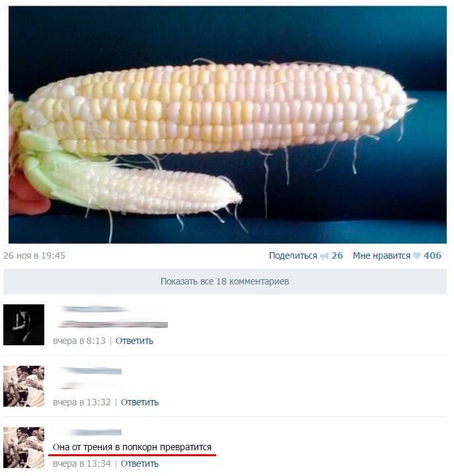This screenshot has width=454, height=476.
Task: Click the share count 26
Action: pos(337,255)
